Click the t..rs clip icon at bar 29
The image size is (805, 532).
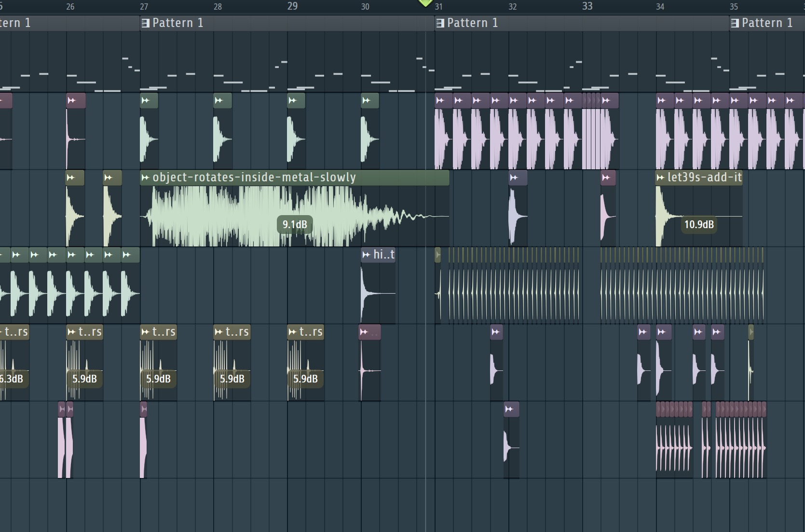coord(292,332)
